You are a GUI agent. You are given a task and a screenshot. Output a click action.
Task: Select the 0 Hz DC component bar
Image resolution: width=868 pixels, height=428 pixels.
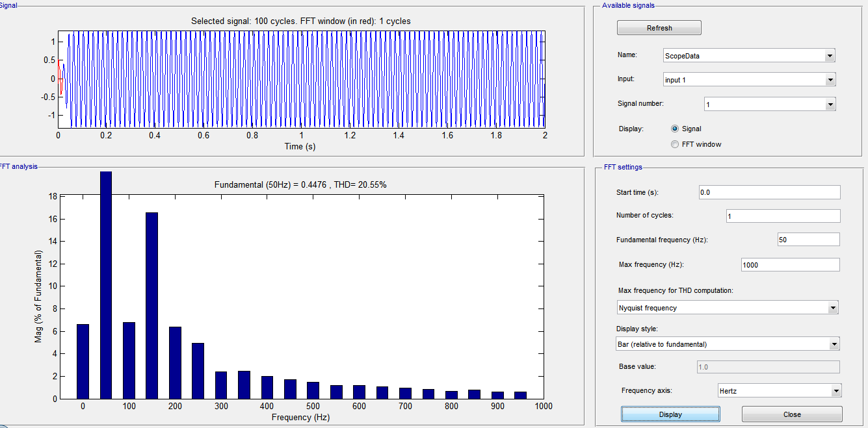83,361
